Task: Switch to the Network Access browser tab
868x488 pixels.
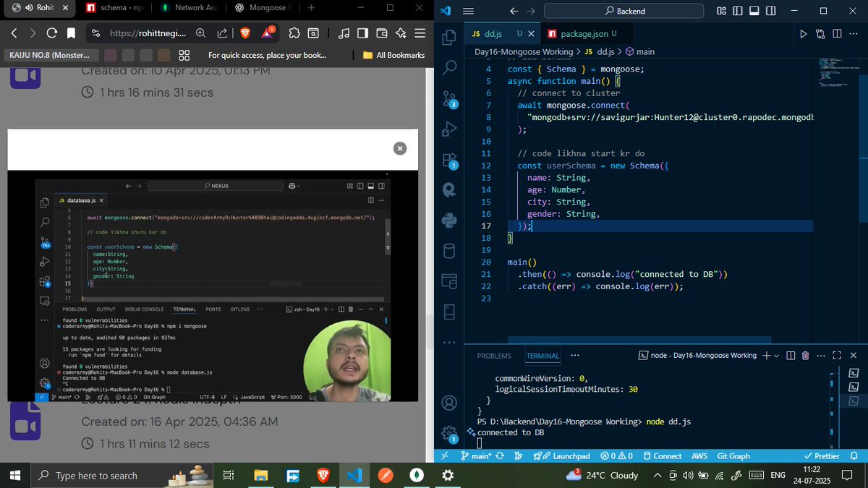Action: tap(190, 7)
